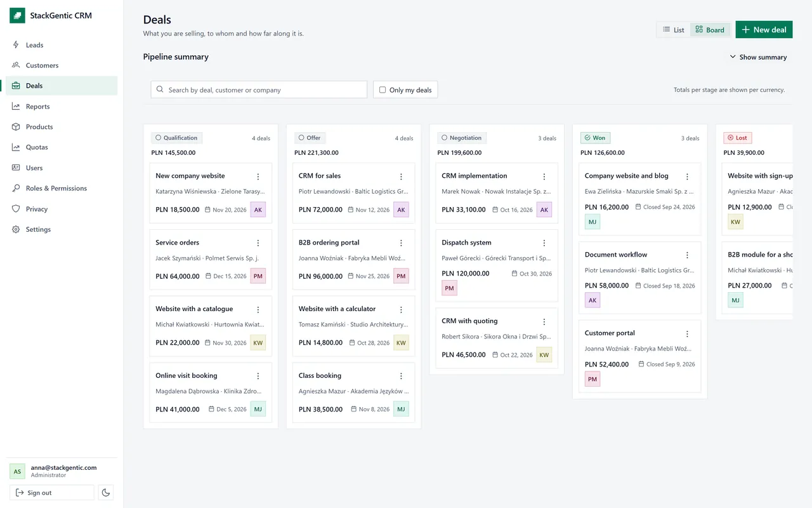This screenshot has width=812, height=508.
Task: Open kebab menu on New company website card
Action: (x=258, y=177)
